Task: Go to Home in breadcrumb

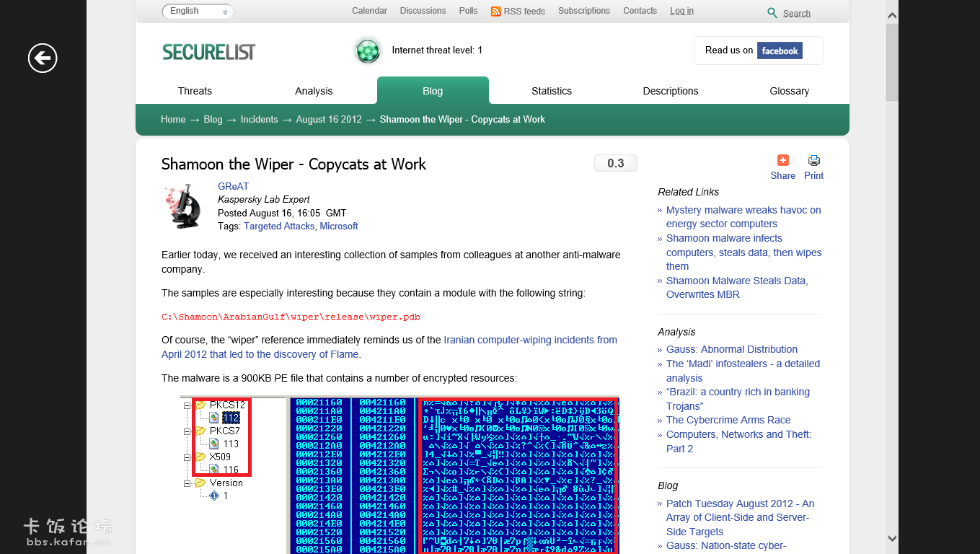Action: (173, 120)
